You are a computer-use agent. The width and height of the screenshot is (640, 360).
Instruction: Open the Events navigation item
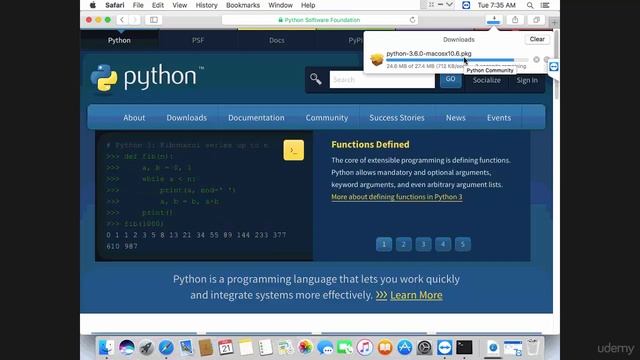pyautogui.click(x=499, y=118)
